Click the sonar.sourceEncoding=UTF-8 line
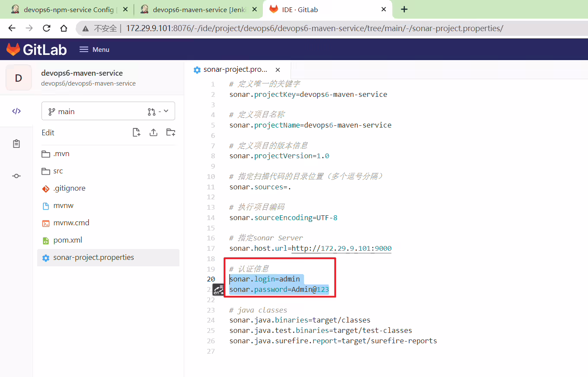The image size is (588, 377). click(284, 217)
